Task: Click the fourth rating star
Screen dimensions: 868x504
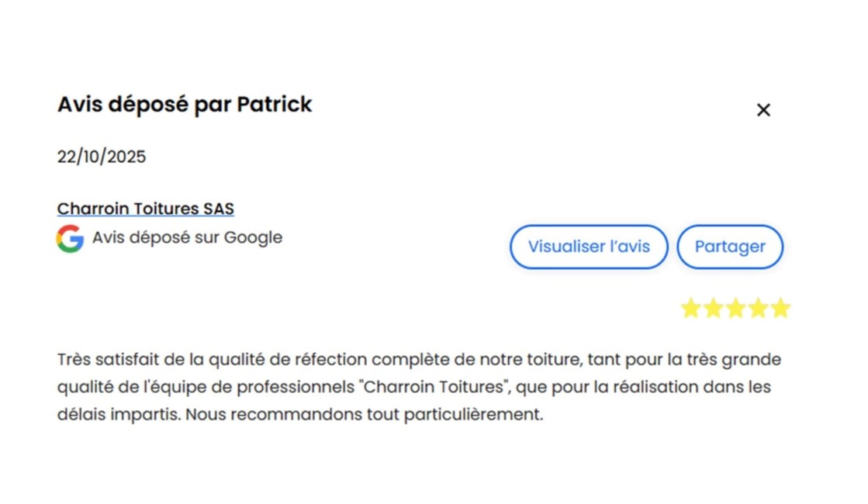Action: pos(758,309)
